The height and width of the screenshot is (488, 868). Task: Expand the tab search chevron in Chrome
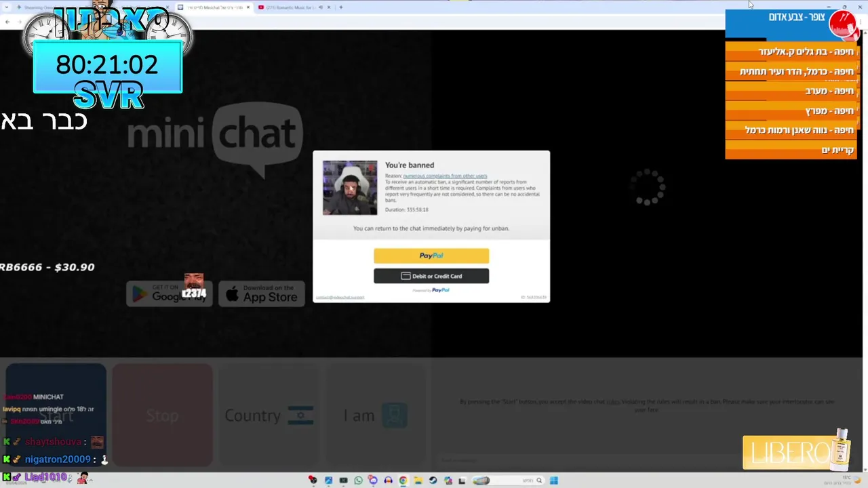pyautogui.click(x=7, y=7)
